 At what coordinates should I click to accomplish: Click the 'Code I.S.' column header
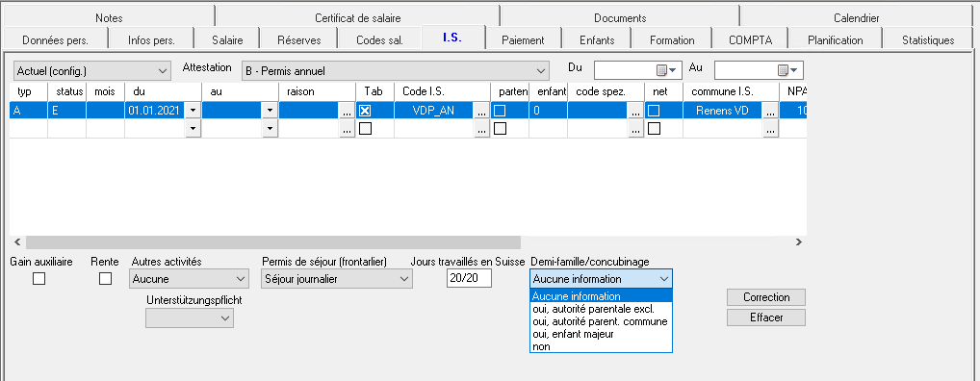pos(443,91)
